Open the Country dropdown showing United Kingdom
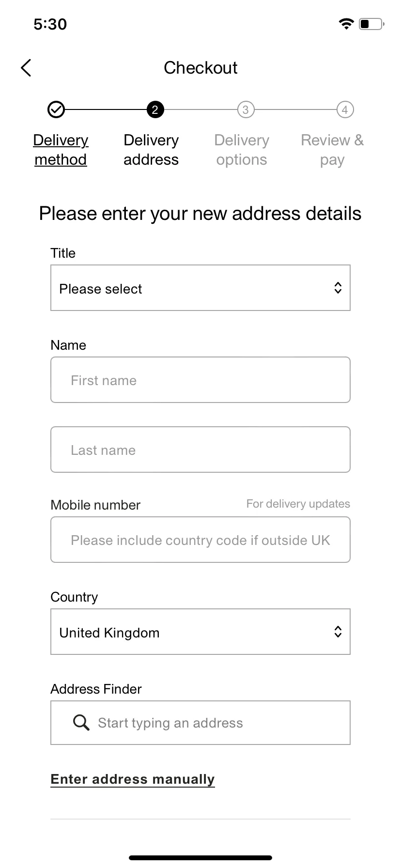This screenshot has height=868, width=401. (200, 632)
